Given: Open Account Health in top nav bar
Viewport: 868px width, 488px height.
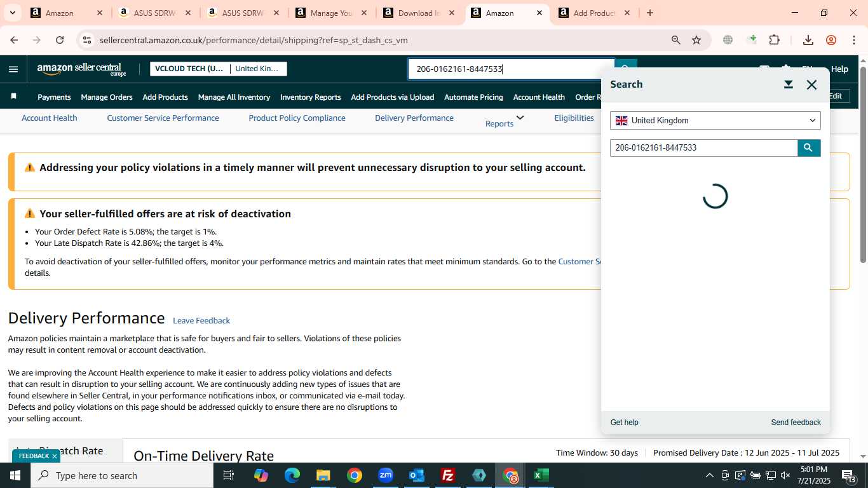Looking at the screenshot, I should pyautogui.click(x=539, y=97).
